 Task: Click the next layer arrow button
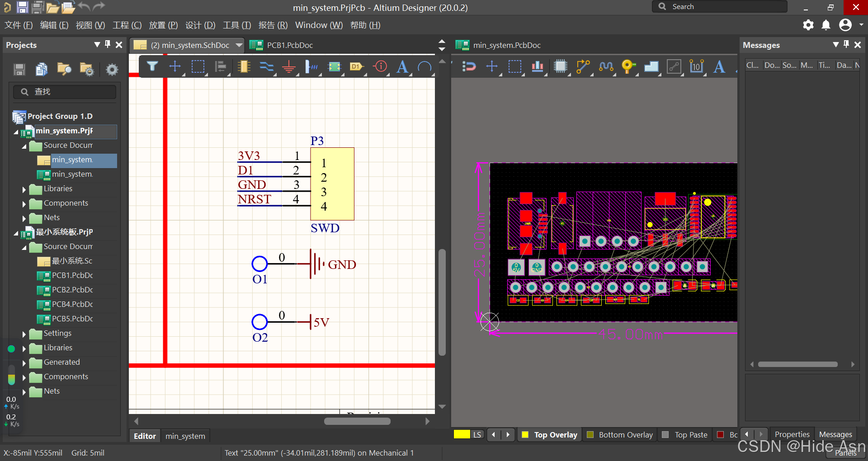click(508, 435)
